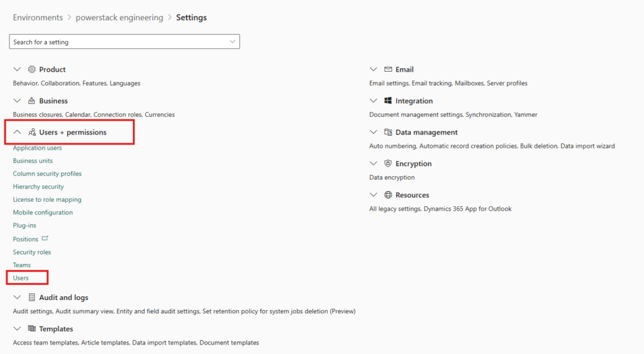
Task: Collapse the Users + permissions section chevron
Action: (x=17, y=132)
